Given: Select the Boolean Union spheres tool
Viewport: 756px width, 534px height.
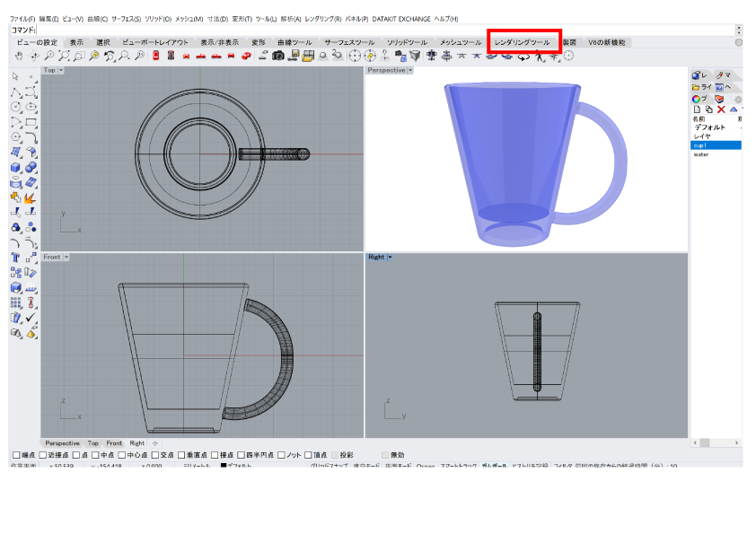Looking at the screenshot, I should click(31, 167).
